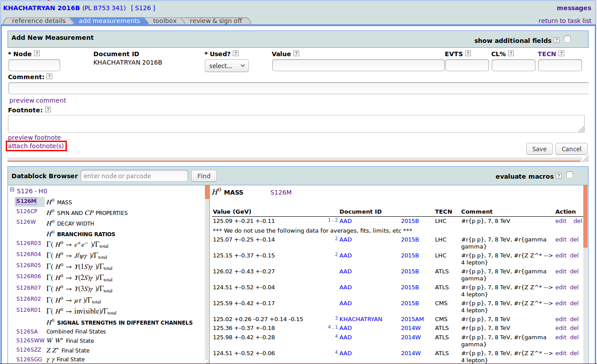
Task: Open help icon next to CL% label
Action: [x=511, y=54]
